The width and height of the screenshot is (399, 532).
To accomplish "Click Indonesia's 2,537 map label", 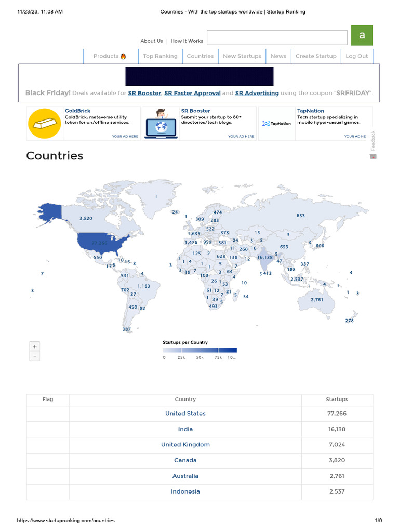I will [297, 279].
